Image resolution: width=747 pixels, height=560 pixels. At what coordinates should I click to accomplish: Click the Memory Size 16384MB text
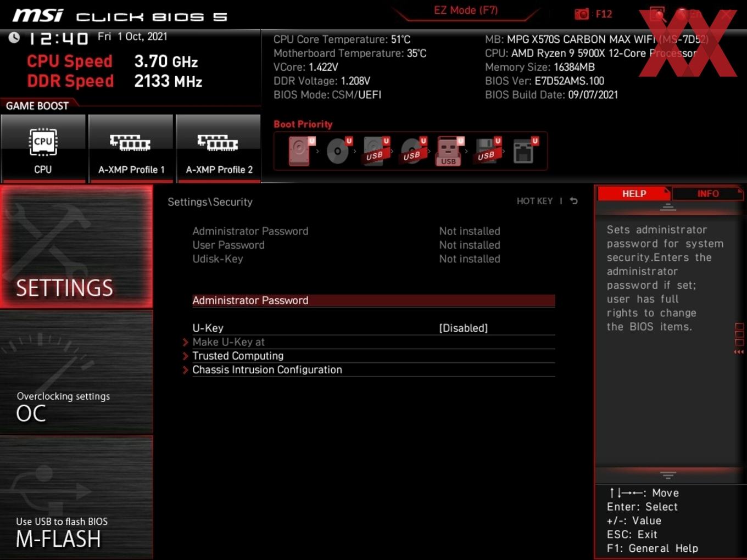pyautogui.click(x=540, y=67)
